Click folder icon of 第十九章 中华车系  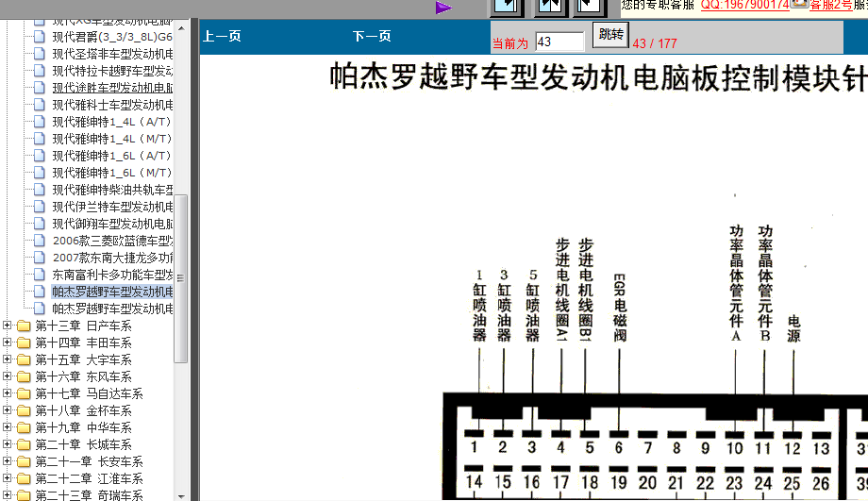click(24, 427)
